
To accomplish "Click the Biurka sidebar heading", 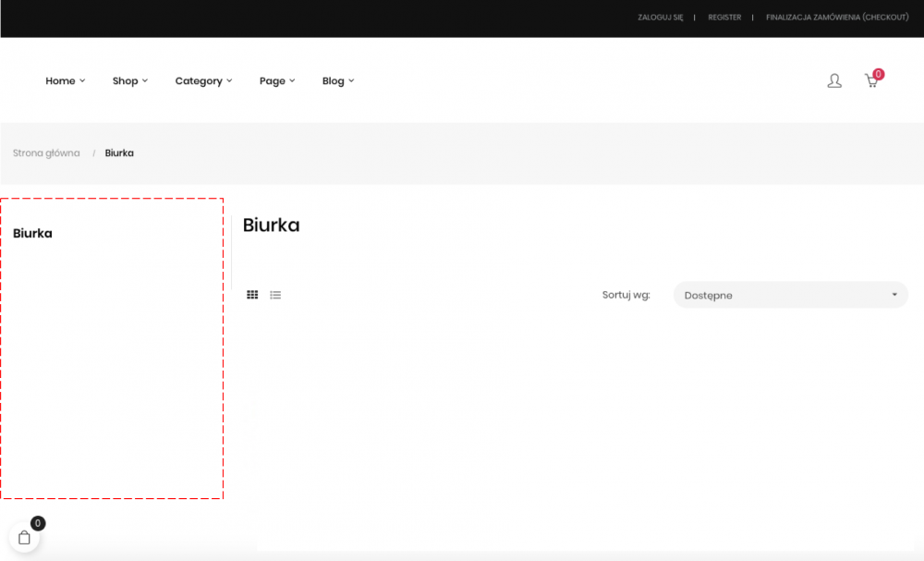I will point(32,234).
